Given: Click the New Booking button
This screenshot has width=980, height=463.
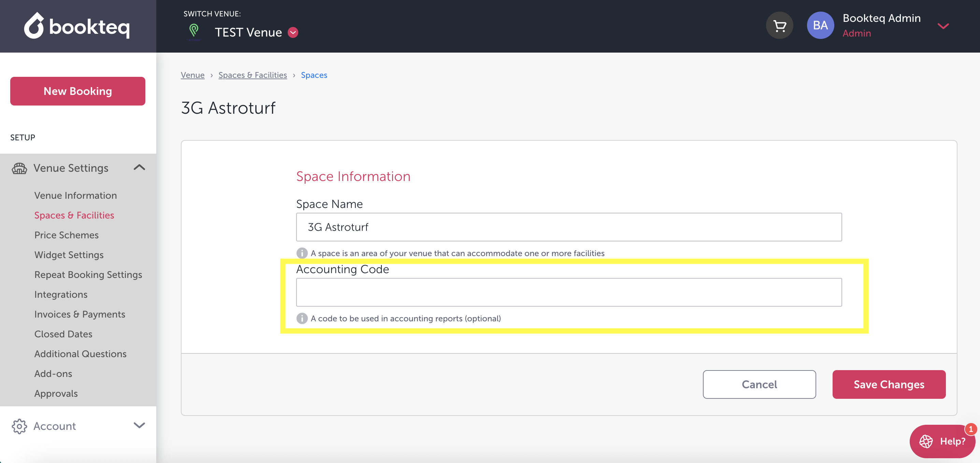Looking at the screenshot, I should coord(77,91).
